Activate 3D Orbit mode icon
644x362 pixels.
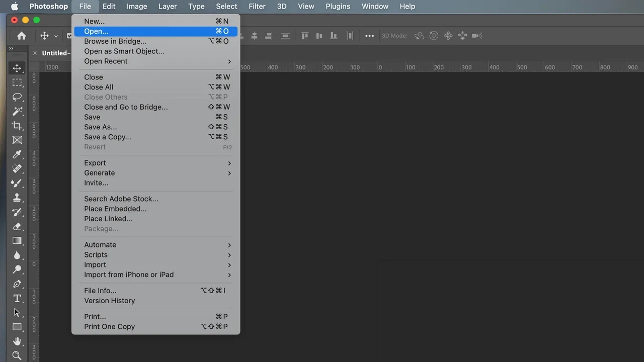pos(419,36)
